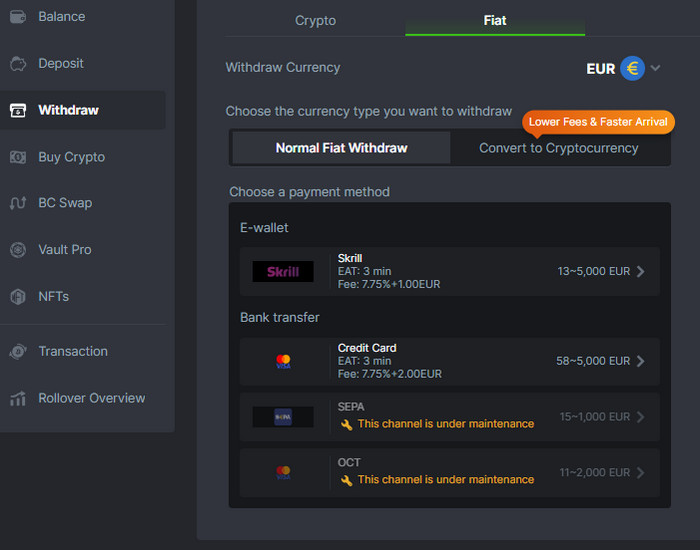The height and width of the screenshot is (550, 700).
Task: Select the Fiat tab
Action: click(x=495, y=20)
